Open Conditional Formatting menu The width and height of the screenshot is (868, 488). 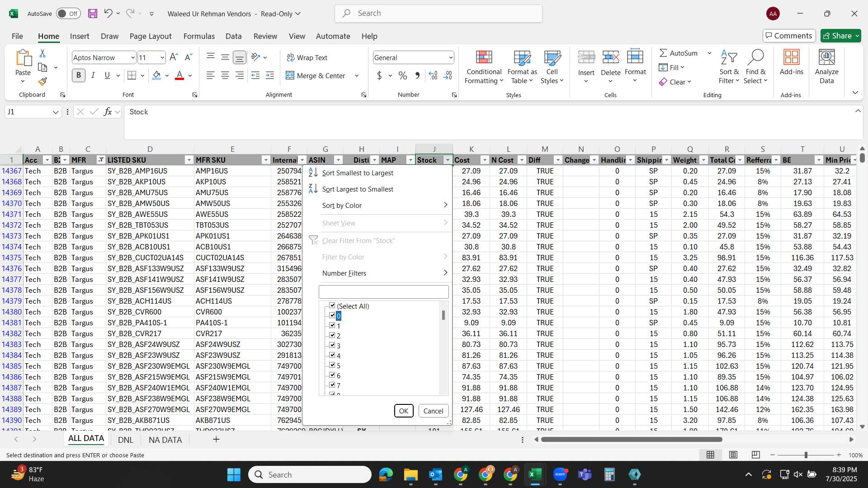pos(484,67)
